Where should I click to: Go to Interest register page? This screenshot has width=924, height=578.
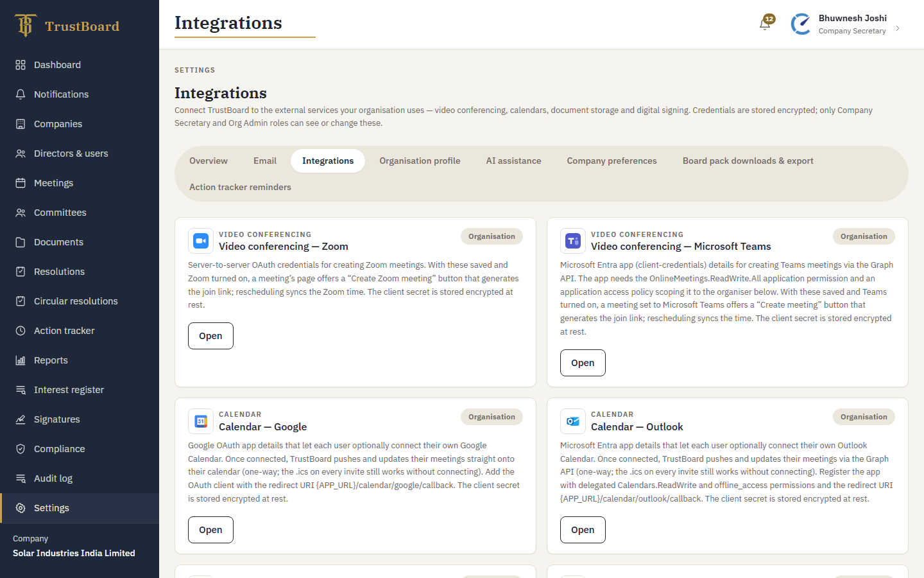(x=80, y=390)
